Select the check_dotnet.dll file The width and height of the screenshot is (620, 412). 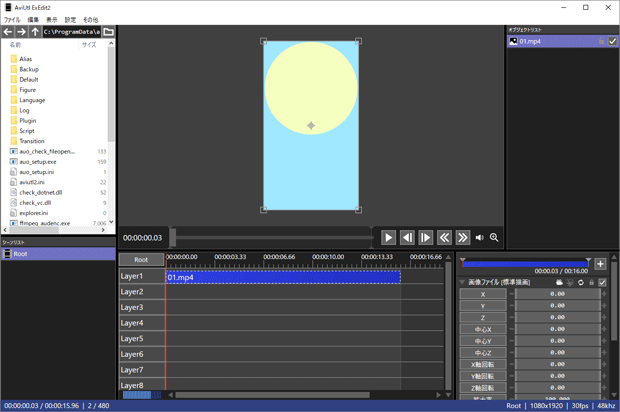click(41, 193)
